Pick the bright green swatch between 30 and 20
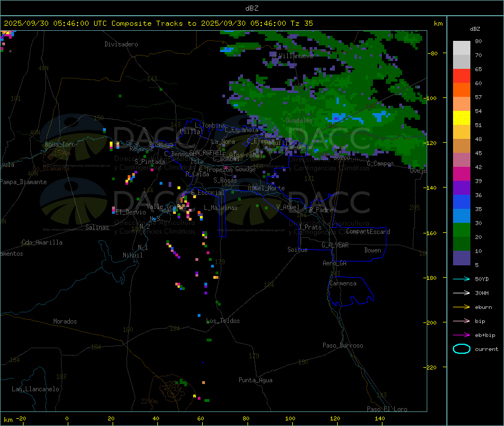The height and width of the screenshot is (426, 504). coord(461,230)
